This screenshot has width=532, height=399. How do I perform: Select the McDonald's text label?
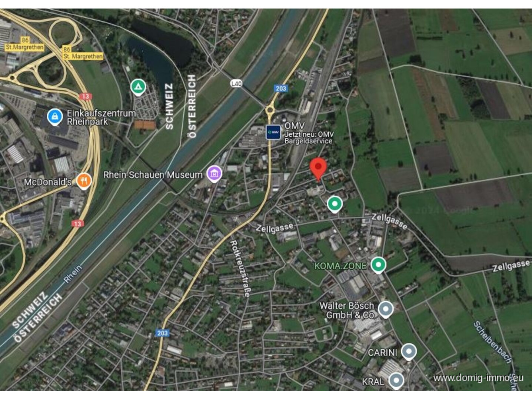pyautogui.click(x=48, y=182)
